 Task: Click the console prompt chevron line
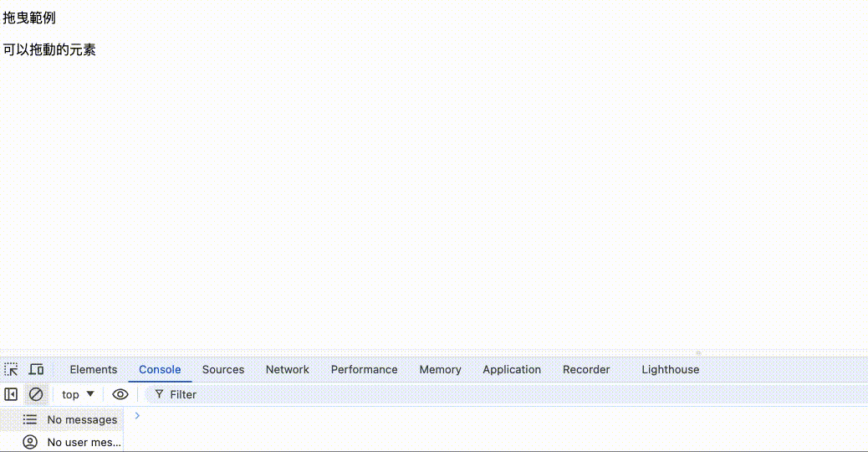point(418,415)
